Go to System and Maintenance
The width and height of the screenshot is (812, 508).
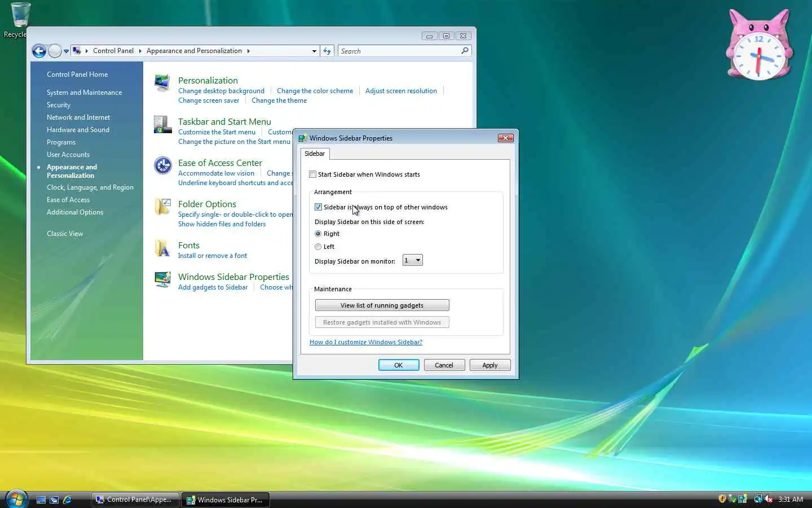(x=84, y=93)
